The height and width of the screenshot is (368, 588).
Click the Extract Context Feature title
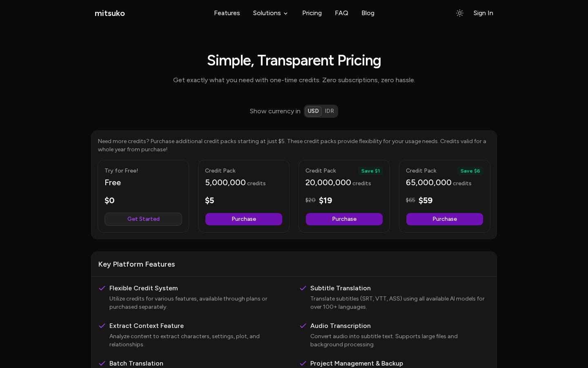tap(146, 326)
